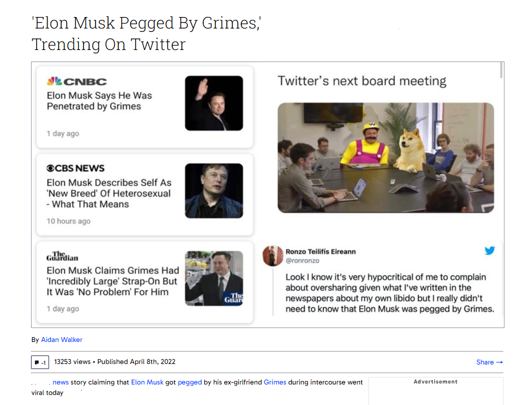
Task: Click Ronzo's round profile avatar
Action: pos(273,255)
